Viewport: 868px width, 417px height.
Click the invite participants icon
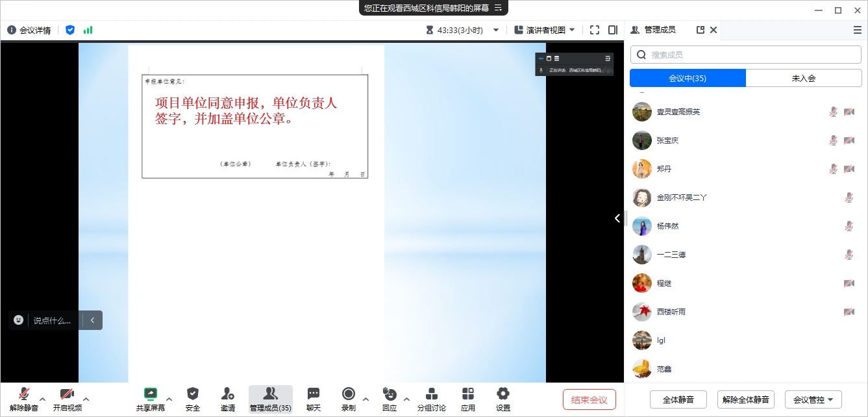pyautogui.click(x=228, y=394)
